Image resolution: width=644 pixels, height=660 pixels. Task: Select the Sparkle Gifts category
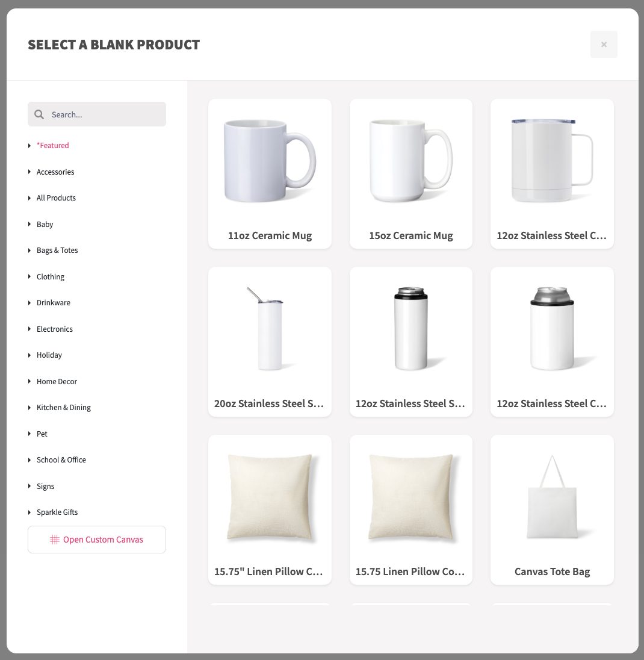coord(57,512)
